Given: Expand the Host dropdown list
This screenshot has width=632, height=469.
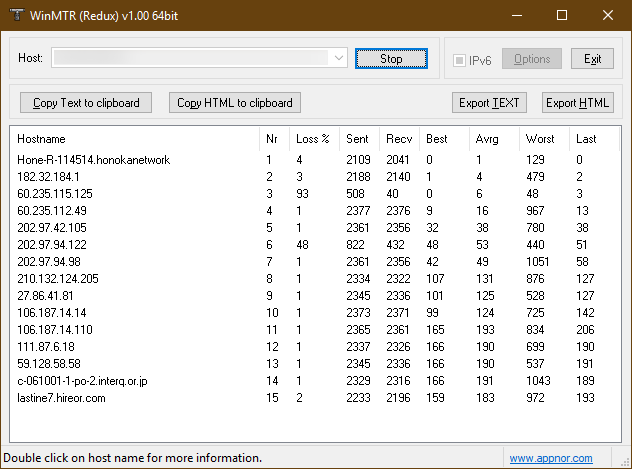Looking at the screenshot, I should [338, 59].
